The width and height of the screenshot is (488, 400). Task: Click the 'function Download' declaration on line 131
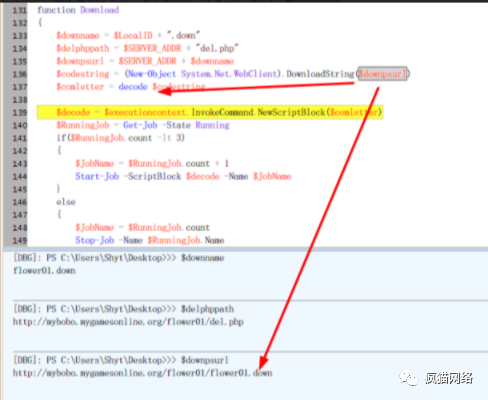(x=78, y=10)
